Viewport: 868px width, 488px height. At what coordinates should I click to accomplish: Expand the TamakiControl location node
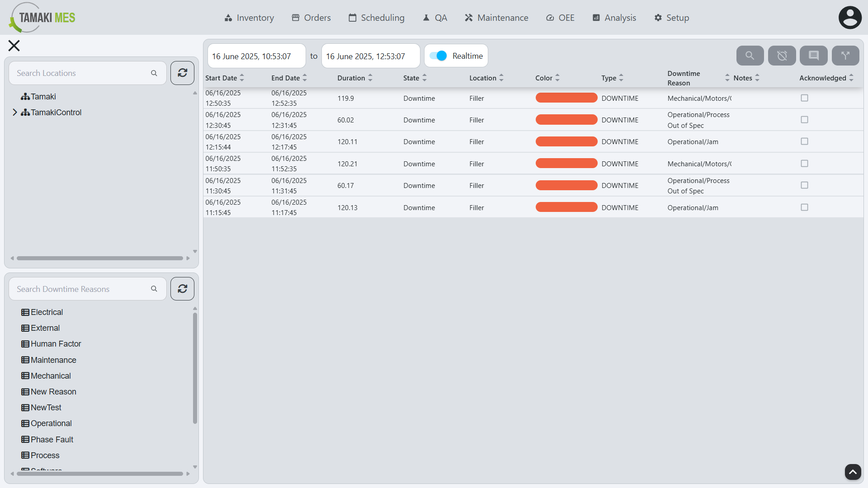click(x=14, y=113)
